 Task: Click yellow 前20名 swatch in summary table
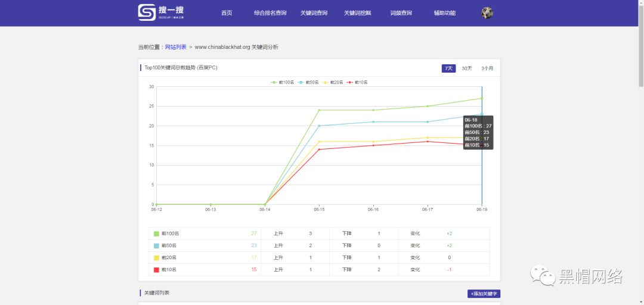(x=156, y=258)
